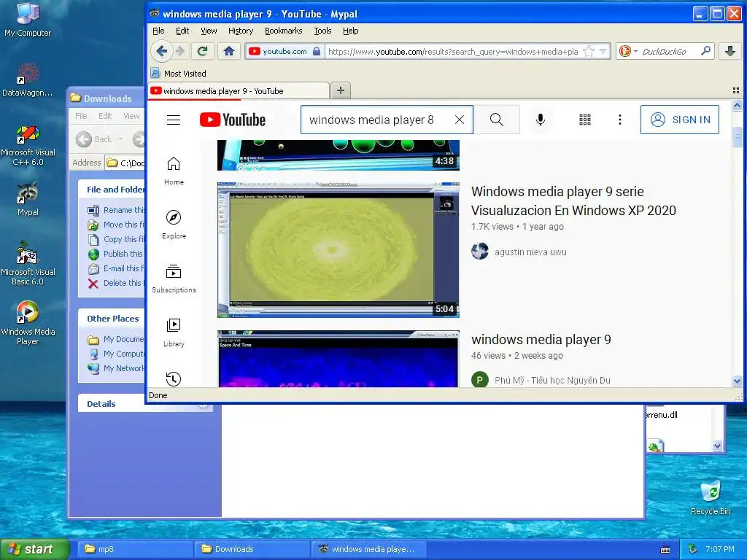Open Library in YouTube sidebar
This screenshot has width=747, height=560.
(x=174, y=332)
